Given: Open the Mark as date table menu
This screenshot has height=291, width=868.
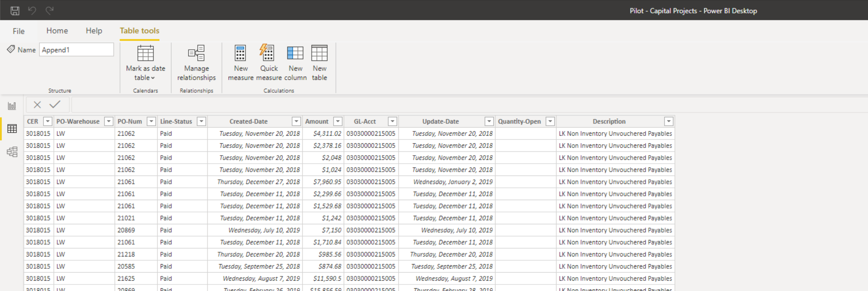Looking at the screenshot, I should point(145,63).
